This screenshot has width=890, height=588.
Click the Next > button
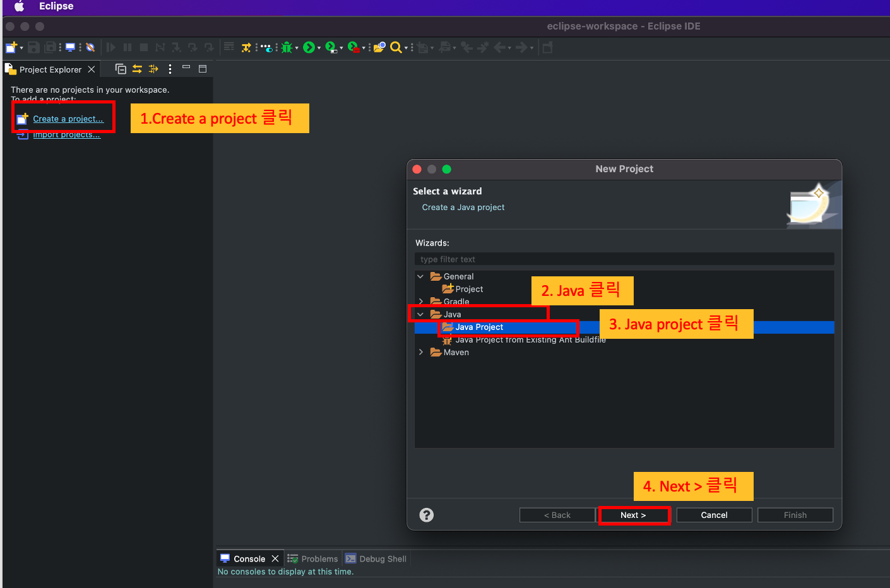(x=633, y=515)
